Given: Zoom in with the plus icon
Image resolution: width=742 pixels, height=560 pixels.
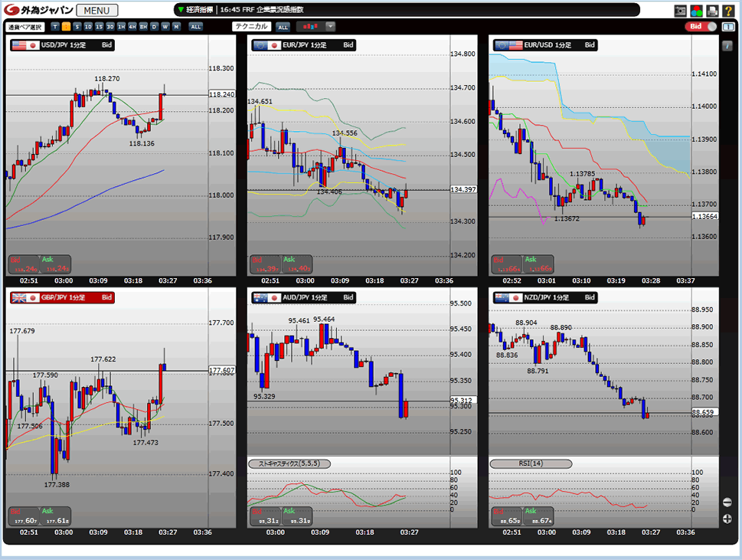Looking at the screenshot, I should click(727, 519).
